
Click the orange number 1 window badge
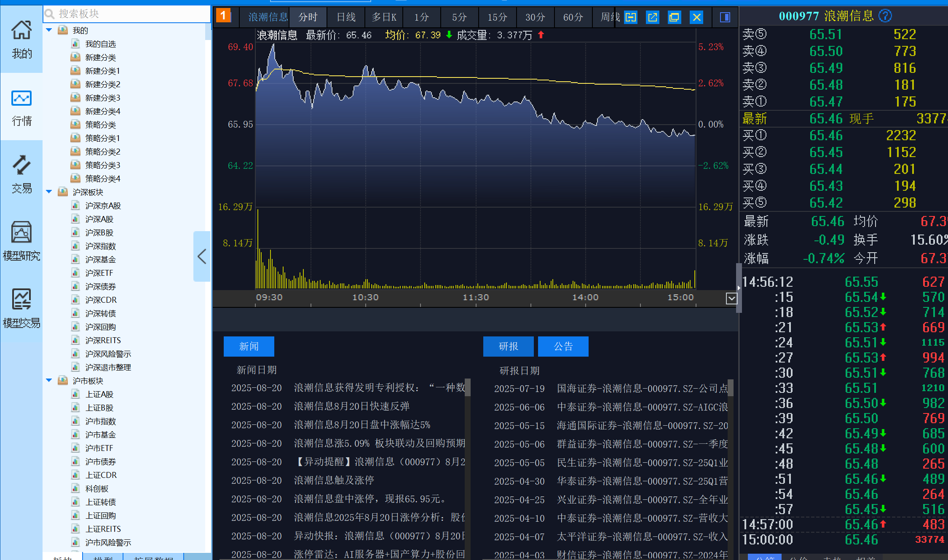pyautogui.click(x=223, y=16)
